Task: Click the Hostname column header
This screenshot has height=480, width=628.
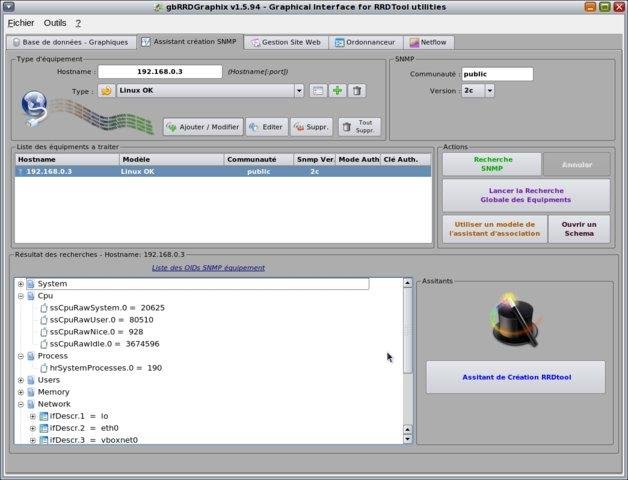Action: (x=67, y=159)
